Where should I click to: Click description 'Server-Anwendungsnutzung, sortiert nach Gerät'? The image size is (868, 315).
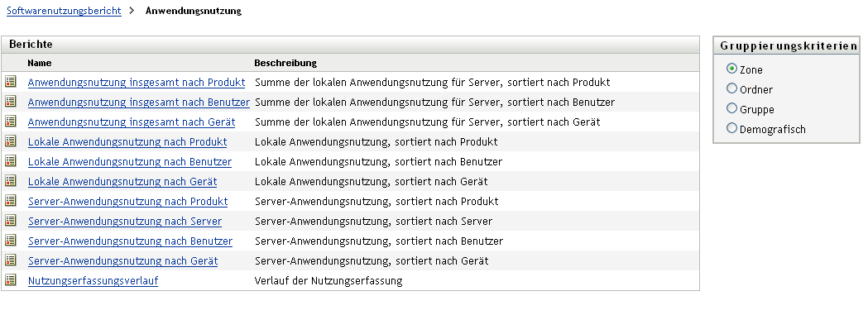pos(372,261)
